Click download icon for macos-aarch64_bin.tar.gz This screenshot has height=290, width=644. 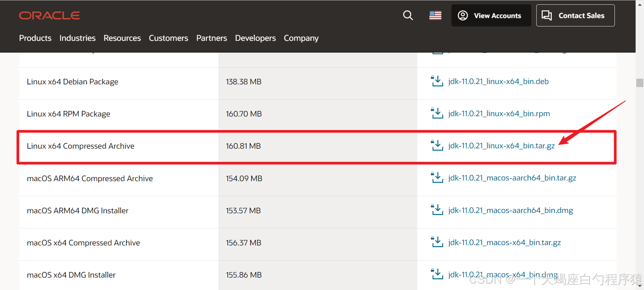pyautogui.click(x=437, y=178)
